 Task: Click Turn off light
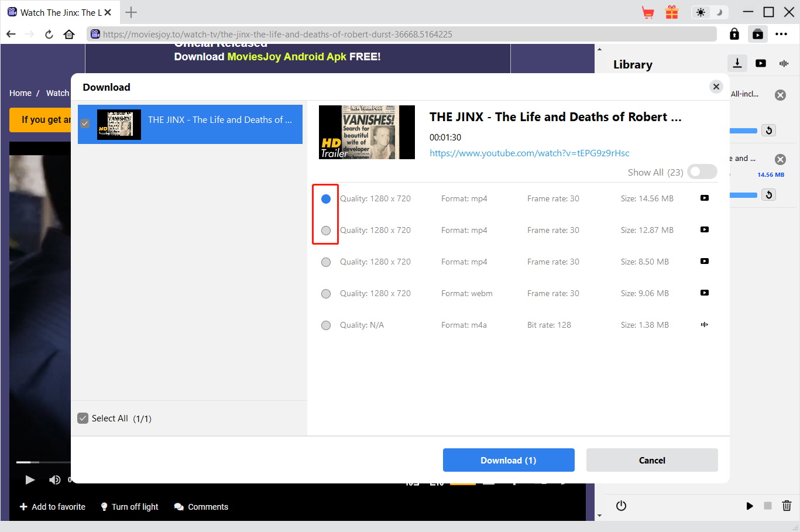pyautogui.click(x=129, y=507)
